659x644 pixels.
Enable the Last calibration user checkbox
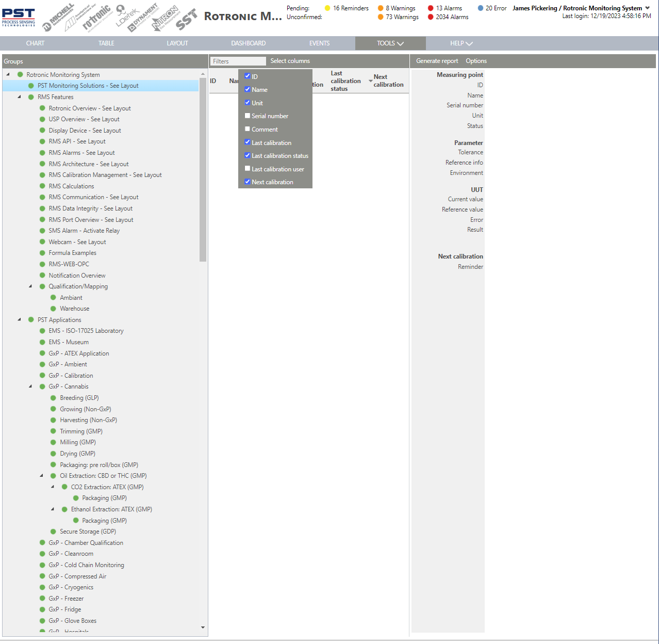tap(248, 168)
